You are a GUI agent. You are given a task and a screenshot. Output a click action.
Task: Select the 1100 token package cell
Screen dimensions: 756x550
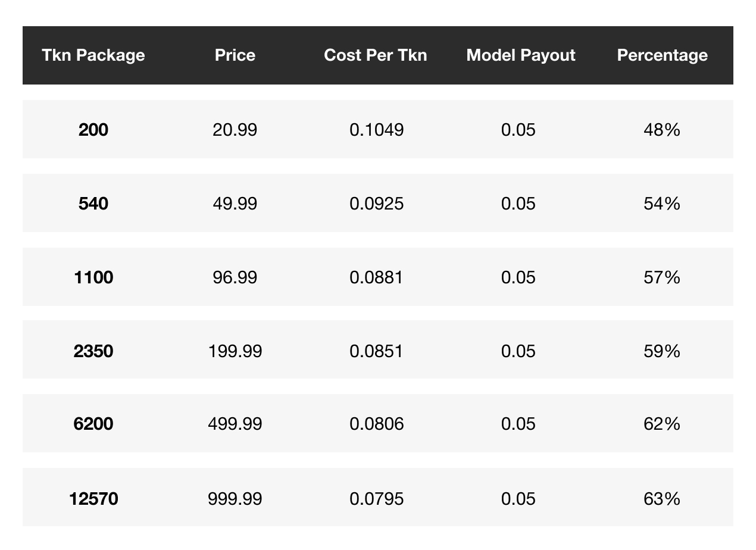[93, 277]
